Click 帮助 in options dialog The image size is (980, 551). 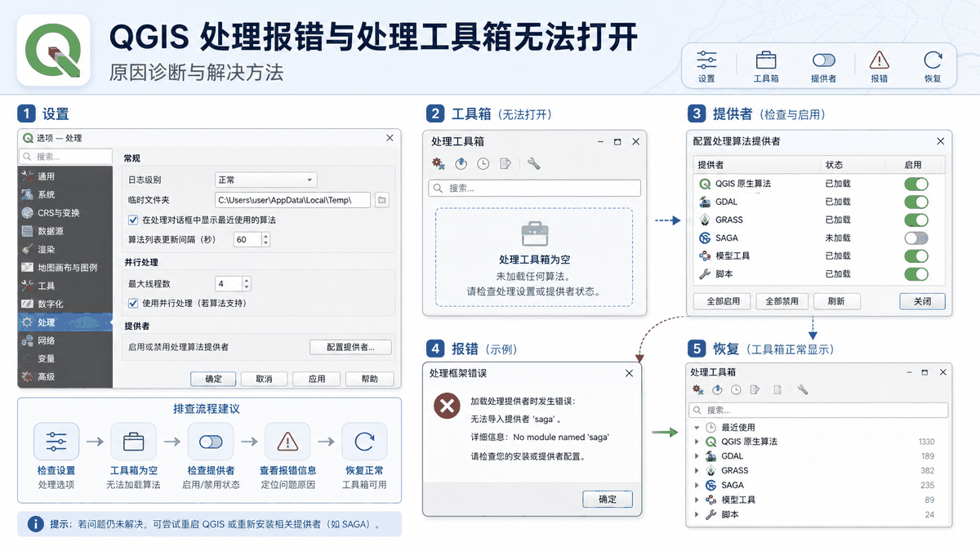tap(369, 379)
